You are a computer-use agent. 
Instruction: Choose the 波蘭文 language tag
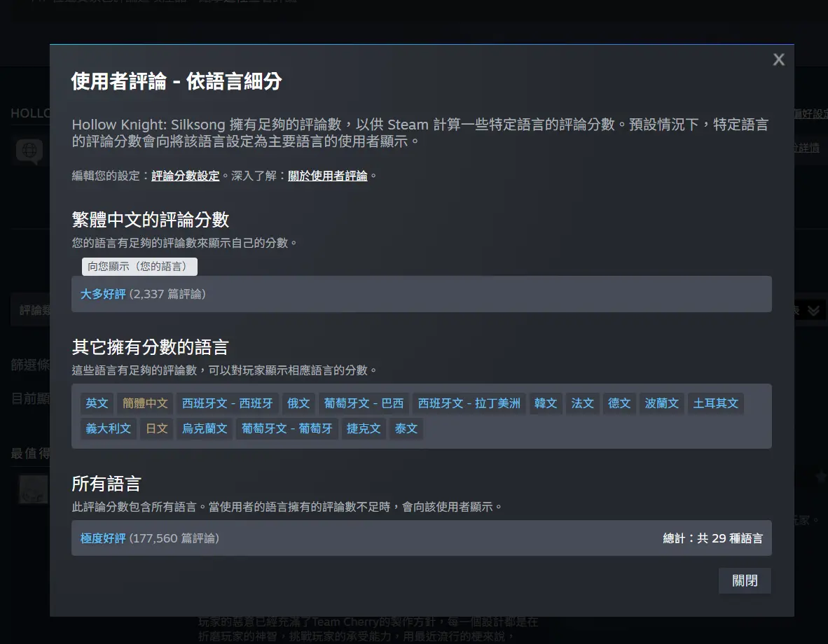[662, 403]
